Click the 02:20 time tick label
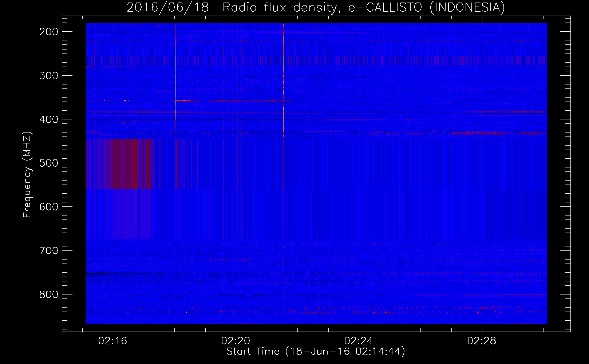This screenshot has height=364, width=589. 236,341
